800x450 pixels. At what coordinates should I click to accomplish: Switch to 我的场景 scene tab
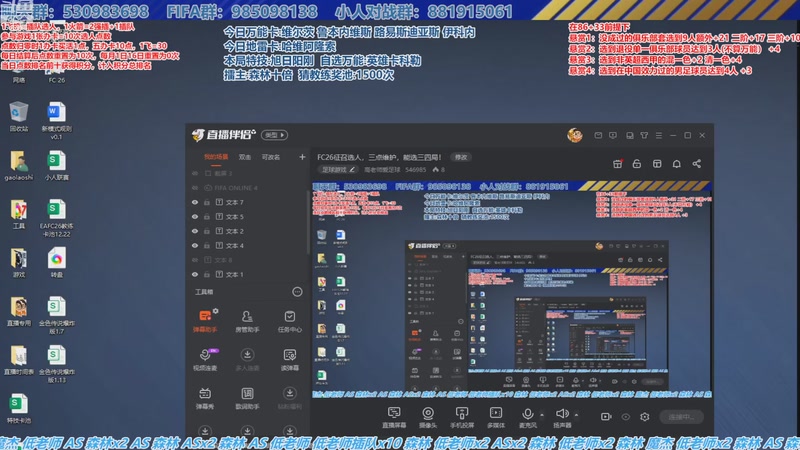(216, 157)
